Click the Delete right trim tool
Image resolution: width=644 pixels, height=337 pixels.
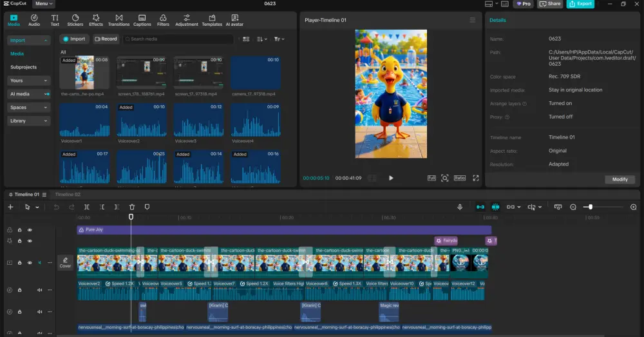coord(117,207)
